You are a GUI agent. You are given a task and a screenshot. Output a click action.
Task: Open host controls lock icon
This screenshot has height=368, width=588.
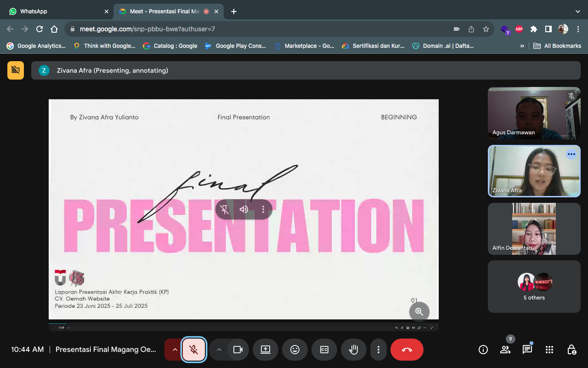click(x=571, y=350)
